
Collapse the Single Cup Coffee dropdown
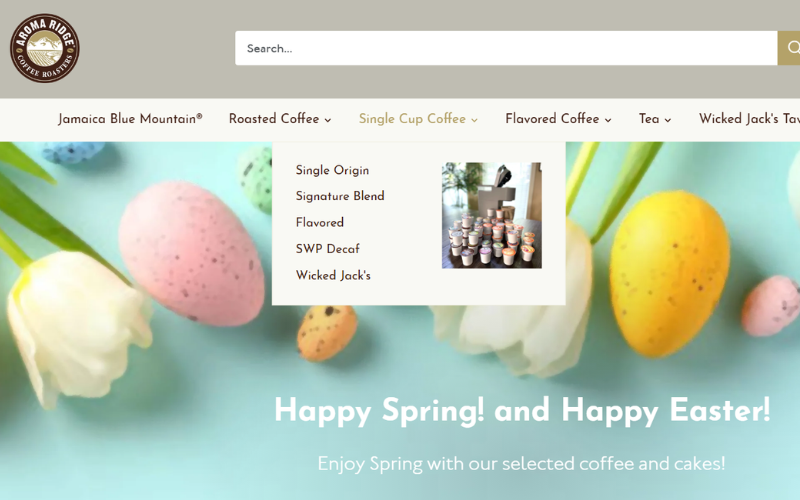[418, 119]
